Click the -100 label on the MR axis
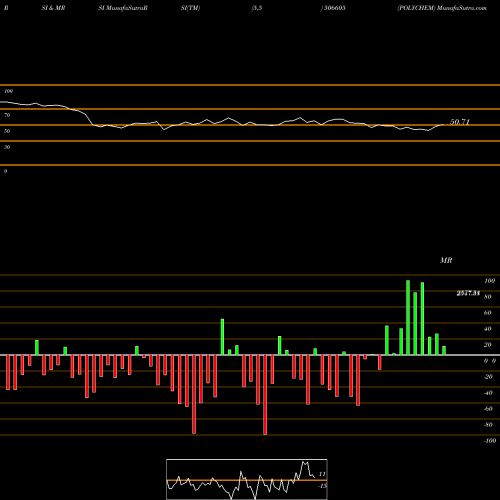Image resolution: width=500 pixels, height=500 pixels. pos(490,441)
